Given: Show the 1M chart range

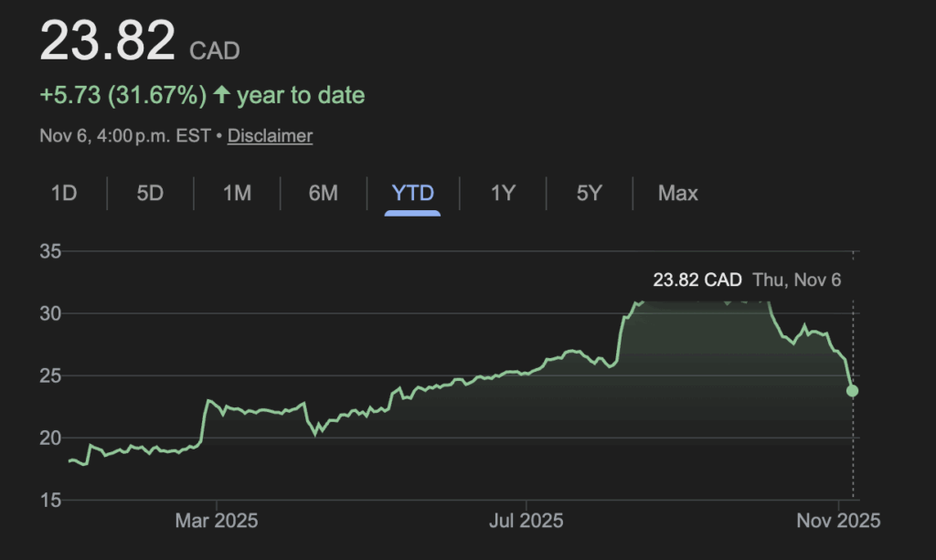Looking at the screenshot, I should pos(237,194).
